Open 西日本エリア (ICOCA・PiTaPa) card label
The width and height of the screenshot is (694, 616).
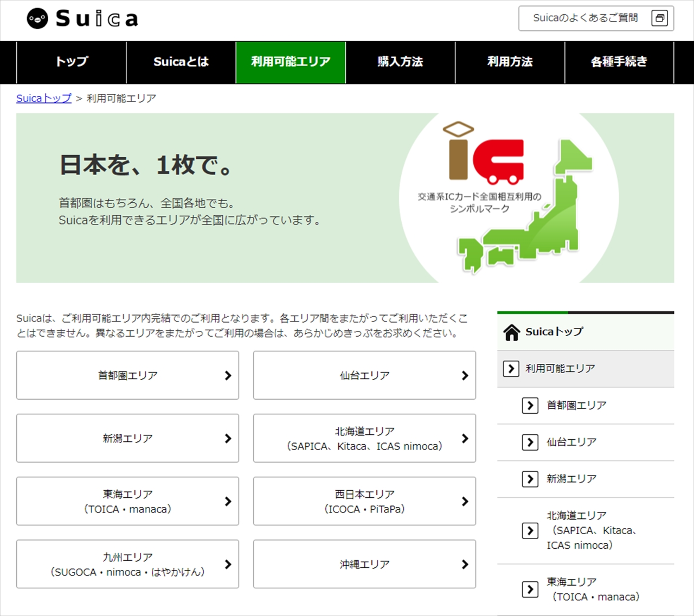coord(364,502)
